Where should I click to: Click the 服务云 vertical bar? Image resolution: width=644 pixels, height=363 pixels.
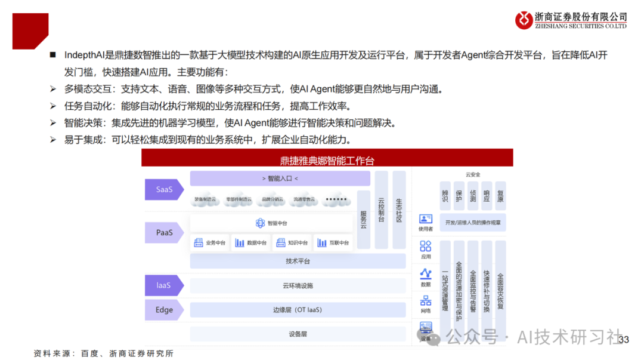[x=364, y=220]
